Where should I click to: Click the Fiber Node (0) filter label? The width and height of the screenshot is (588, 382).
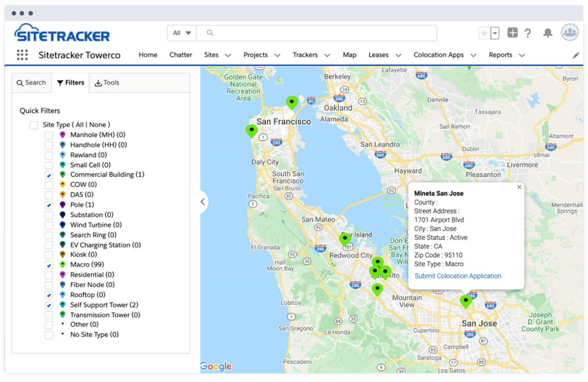tap(92, 285)
